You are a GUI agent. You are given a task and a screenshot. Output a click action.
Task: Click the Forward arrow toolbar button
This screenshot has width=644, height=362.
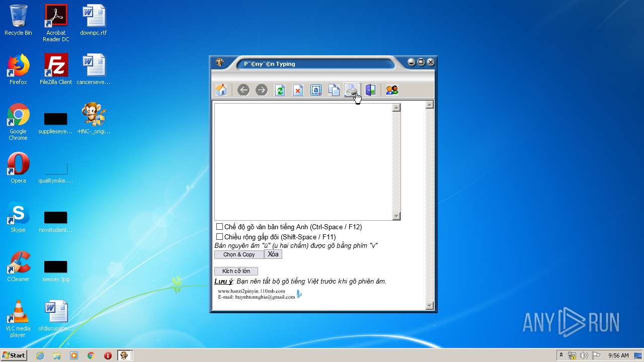262,90
